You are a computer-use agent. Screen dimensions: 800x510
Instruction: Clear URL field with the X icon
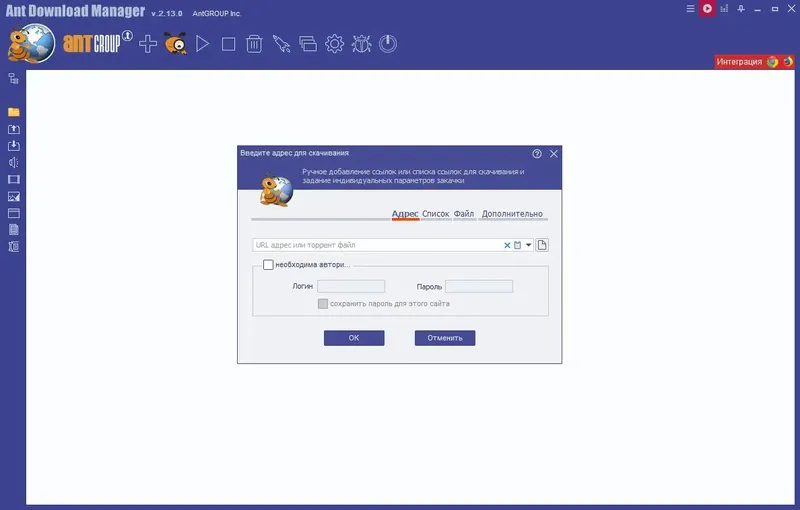tap(507, 245)
